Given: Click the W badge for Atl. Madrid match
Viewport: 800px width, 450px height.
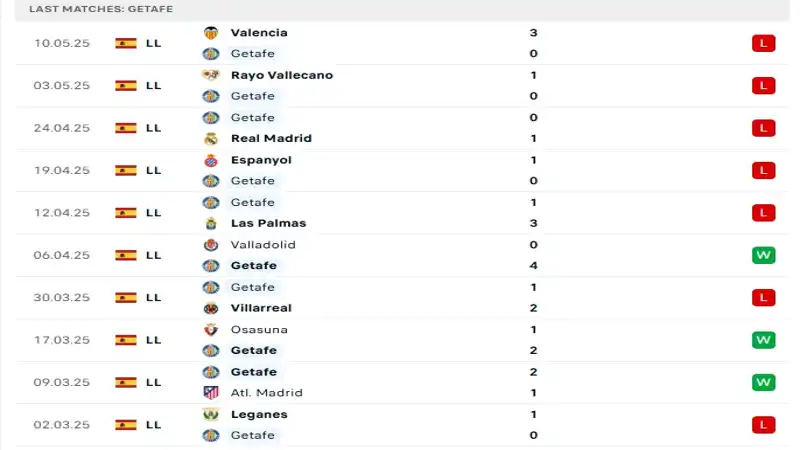Looking at the screenshot, I should coord(764,382).
